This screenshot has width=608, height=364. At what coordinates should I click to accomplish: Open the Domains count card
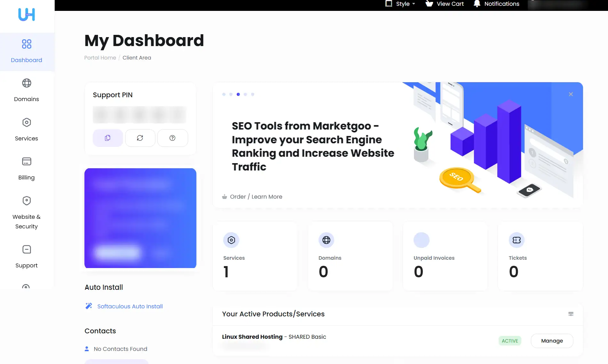350,256
